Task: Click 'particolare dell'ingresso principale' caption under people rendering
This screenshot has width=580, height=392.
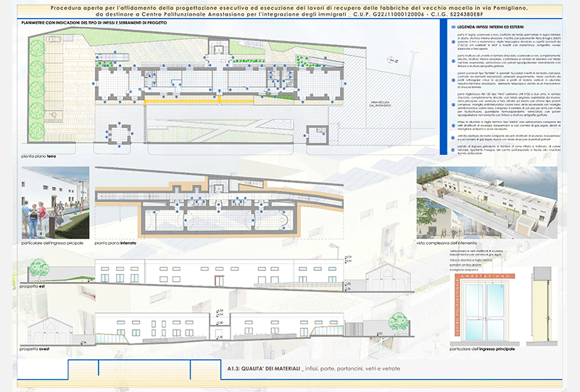Action: coord(52,243)
